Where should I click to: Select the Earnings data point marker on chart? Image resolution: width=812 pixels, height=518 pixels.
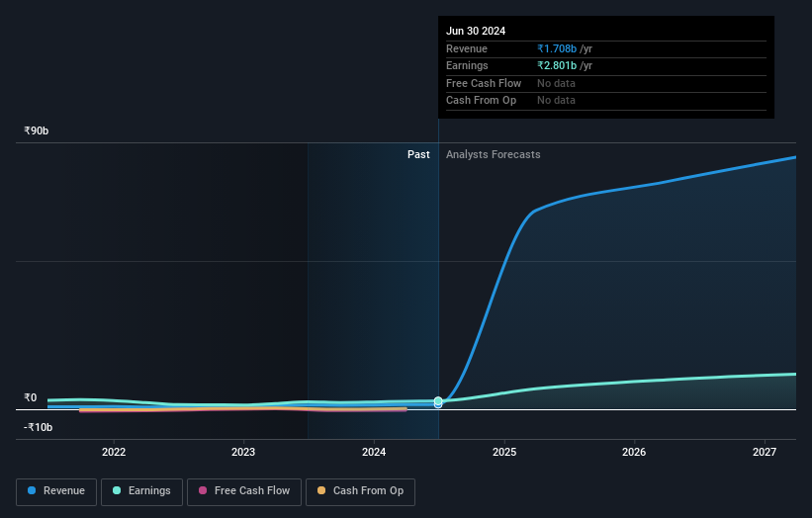point(438,401)
